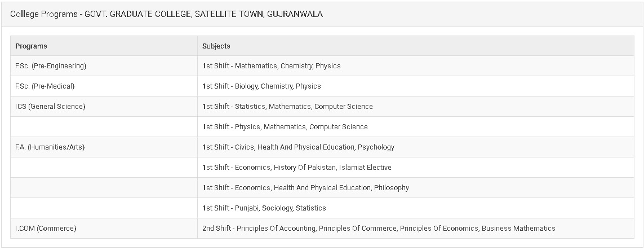Click empty program cell beside Physics, Mathematics row
The width and height of the screenshot is (644, 250).
click(104, 127)
